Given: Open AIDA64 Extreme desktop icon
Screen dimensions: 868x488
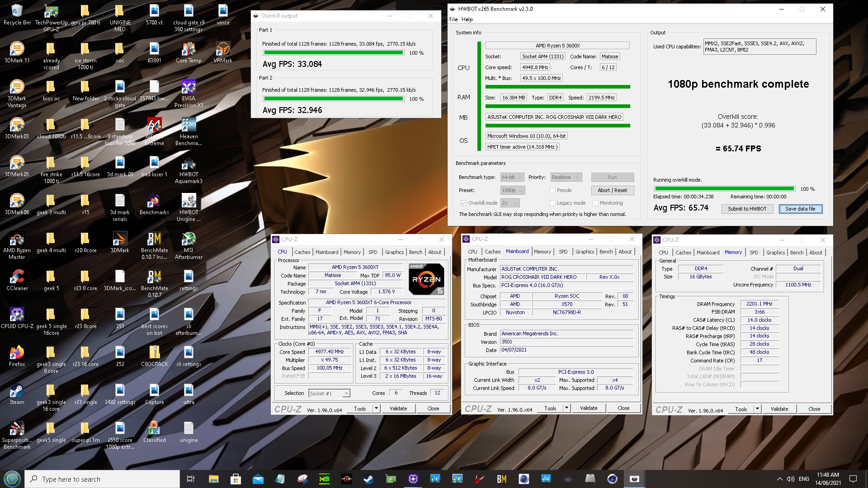Looking at the screenshot, I should 154,131.
